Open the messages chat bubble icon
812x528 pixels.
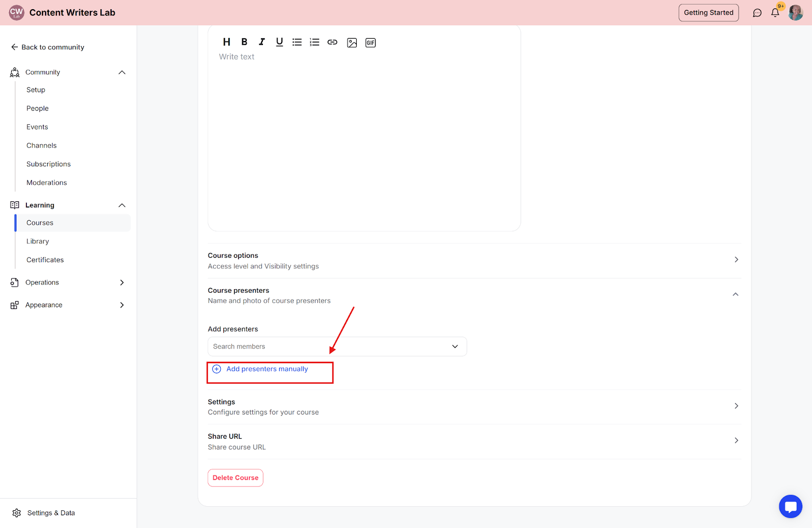pyautogui.click(x=757, y=13)
